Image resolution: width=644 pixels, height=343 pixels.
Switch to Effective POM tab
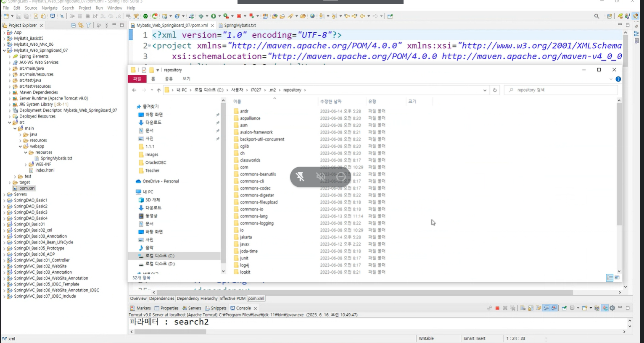coord(232,298)
